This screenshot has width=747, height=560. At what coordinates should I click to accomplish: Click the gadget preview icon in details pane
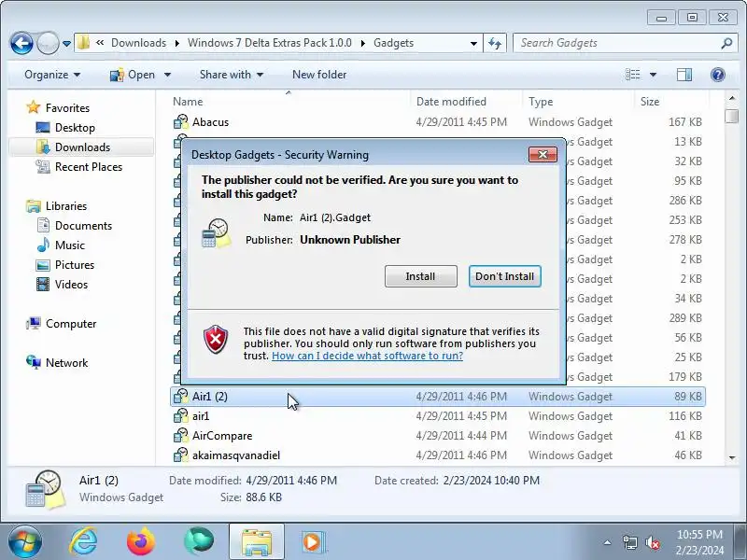click(45, 488)
